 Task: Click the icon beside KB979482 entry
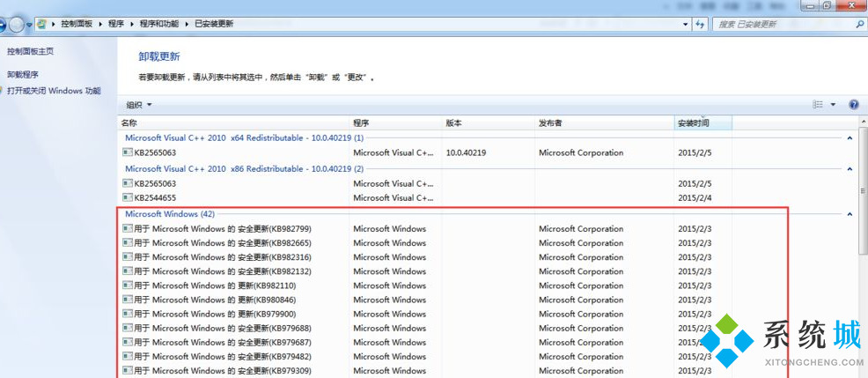click(128, 356)
